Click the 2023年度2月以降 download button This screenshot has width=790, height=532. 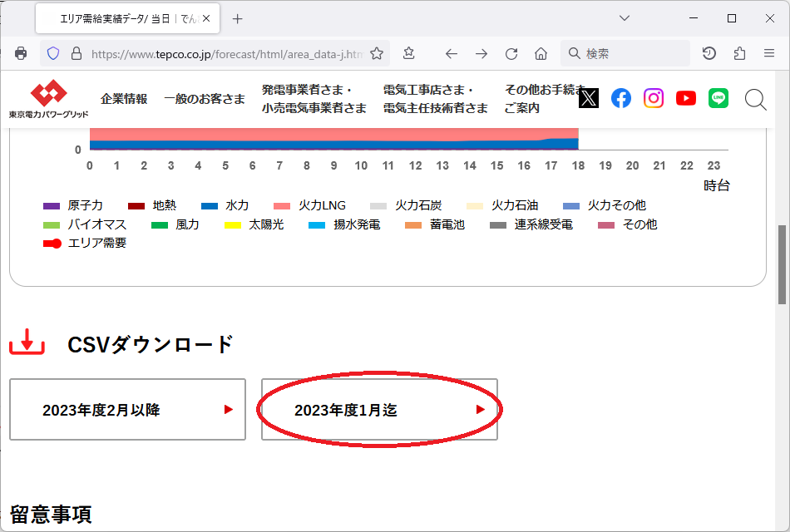[x=127, y=410]
